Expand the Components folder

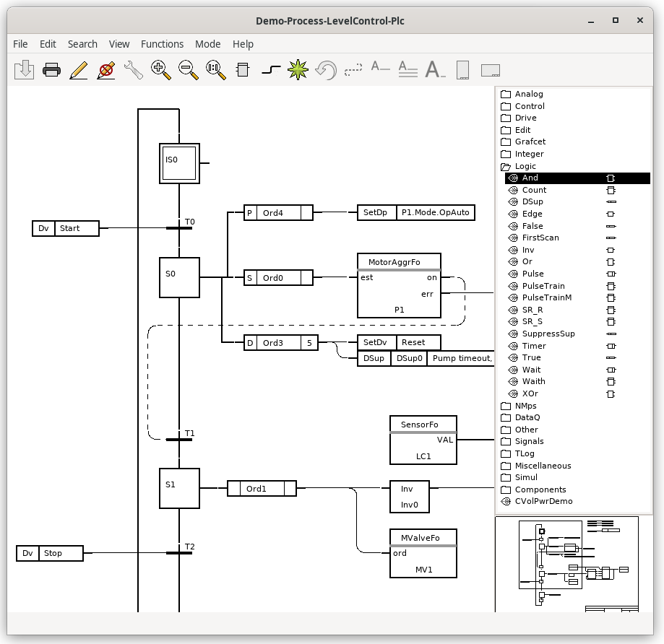click(506, 490)
